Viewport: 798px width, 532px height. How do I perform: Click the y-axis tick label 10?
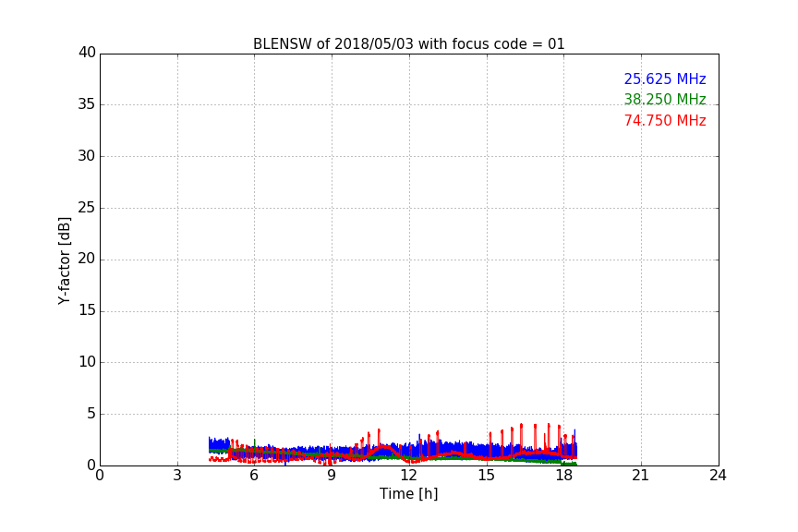point(87,362)
